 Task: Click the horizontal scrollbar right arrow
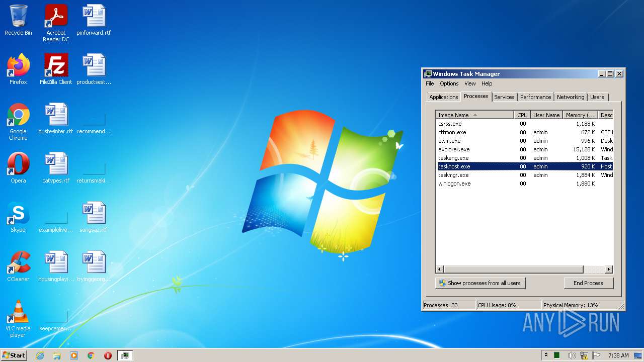pos(608,269)
